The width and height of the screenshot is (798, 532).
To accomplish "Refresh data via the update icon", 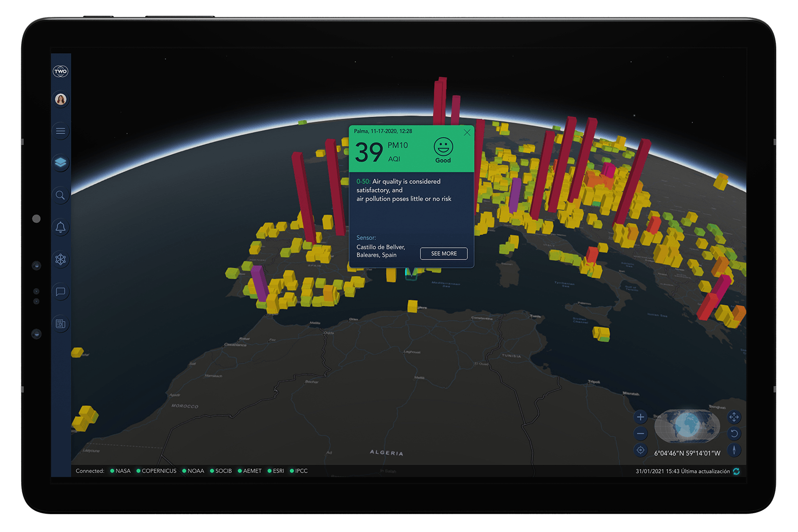I will click(736, 471).
